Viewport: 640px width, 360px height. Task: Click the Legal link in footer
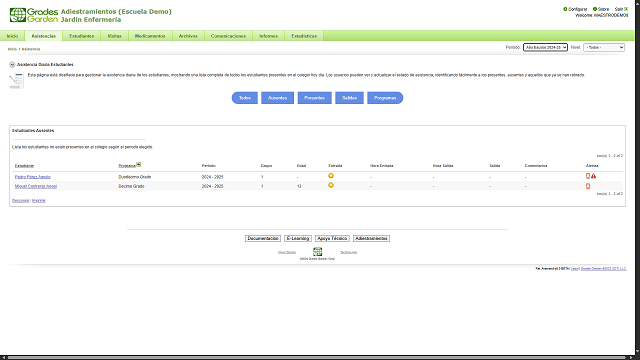click(575, 269)
